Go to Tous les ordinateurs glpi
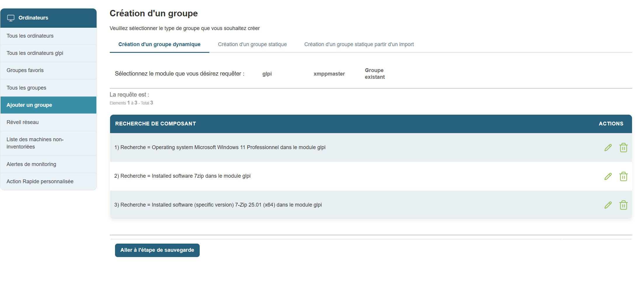Screen dimensions: 644x290 [x=35, y=53]
